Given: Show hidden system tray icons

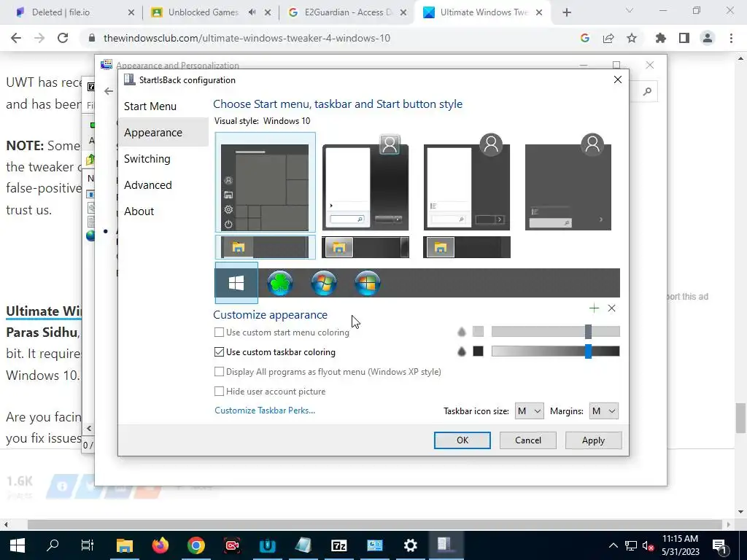Looking at the screenshot, I should [x=613, y=545].
